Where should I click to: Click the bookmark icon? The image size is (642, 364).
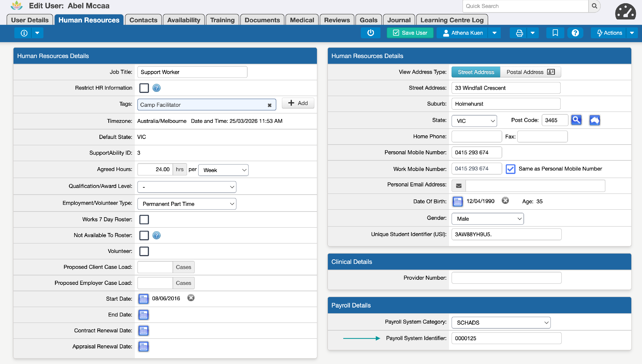[555, 33]
